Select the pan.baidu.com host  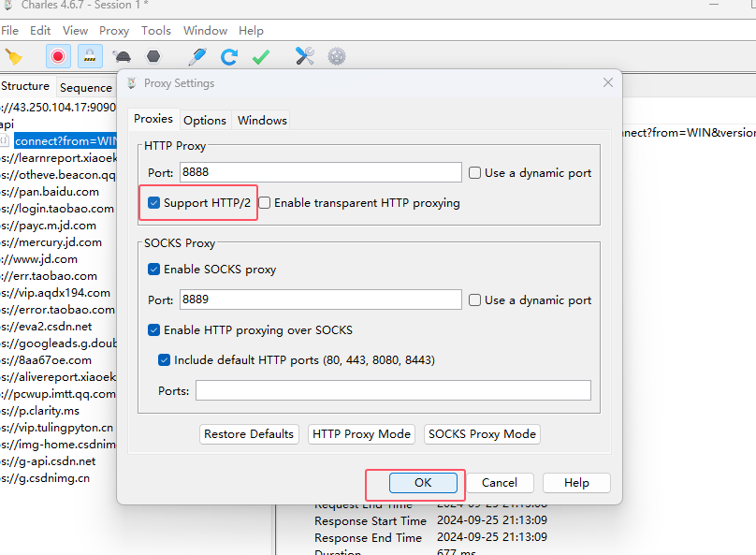51,192
